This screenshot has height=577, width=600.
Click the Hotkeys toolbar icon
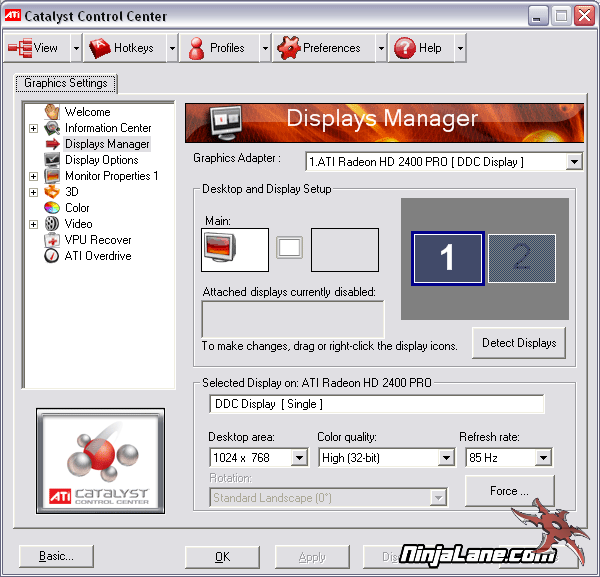tap(99, 48)
